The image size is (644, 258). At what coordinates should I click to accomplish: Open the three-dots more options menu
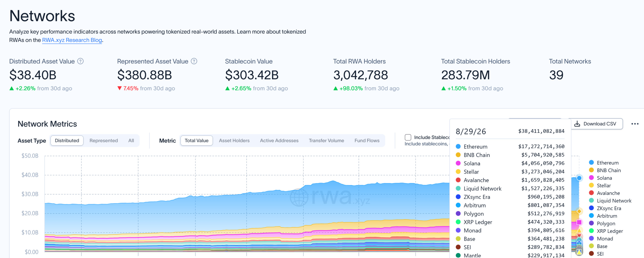(x=635, y=124)
